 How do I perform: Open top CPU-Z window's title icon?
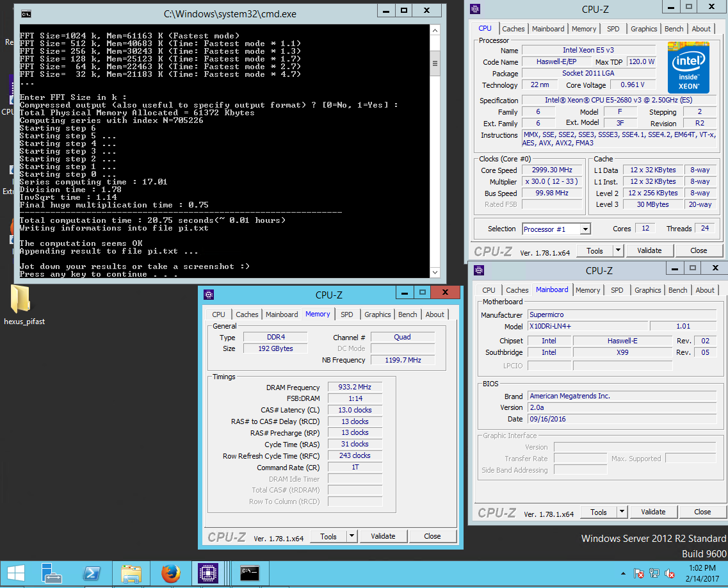475,9
